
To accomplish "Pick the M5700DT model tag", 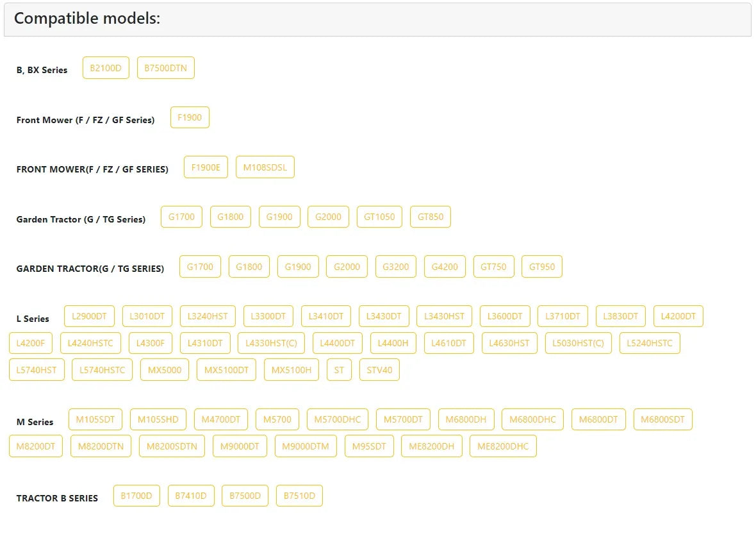I will point(403,419).
